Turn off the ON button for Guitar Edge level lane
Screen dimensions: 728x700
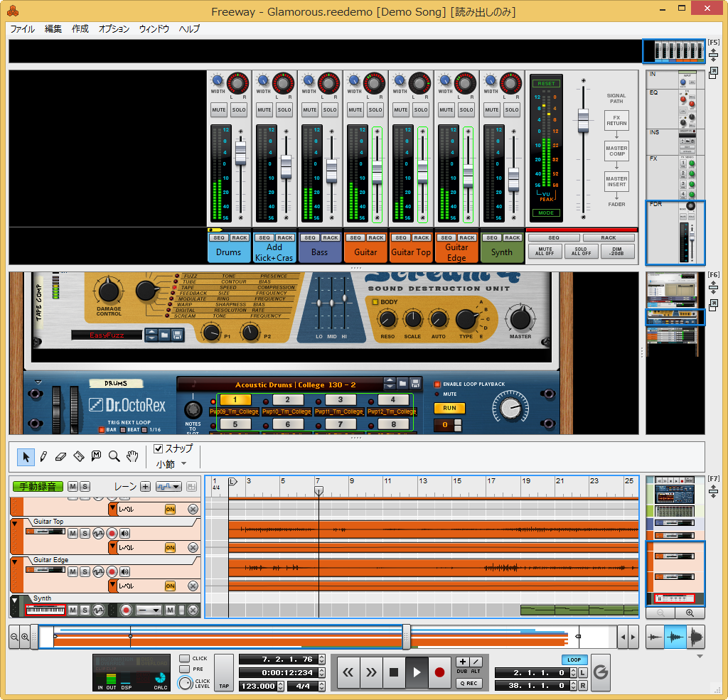(171, 586)
